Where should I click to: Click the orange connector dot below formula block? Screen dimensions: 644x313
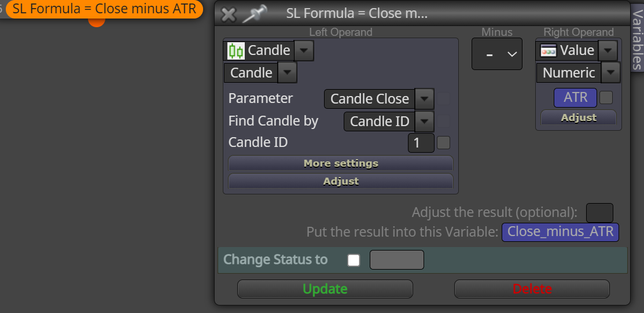(x=97, y=22)
